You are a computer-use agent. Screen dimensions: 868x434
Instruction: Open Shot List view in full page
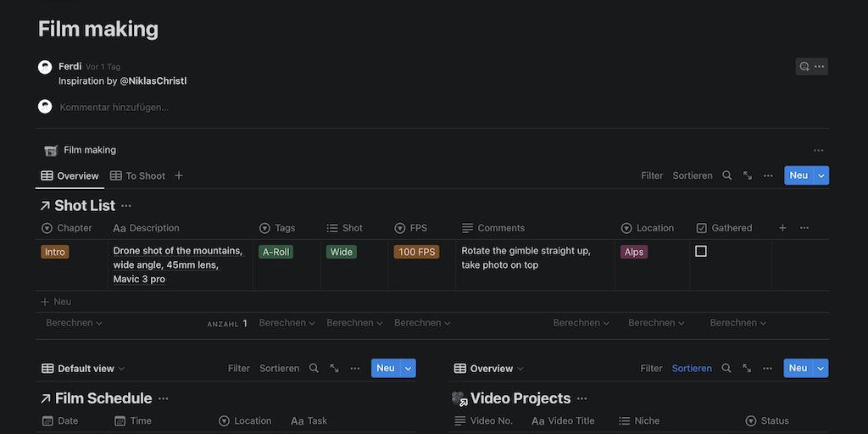(748, 175)
